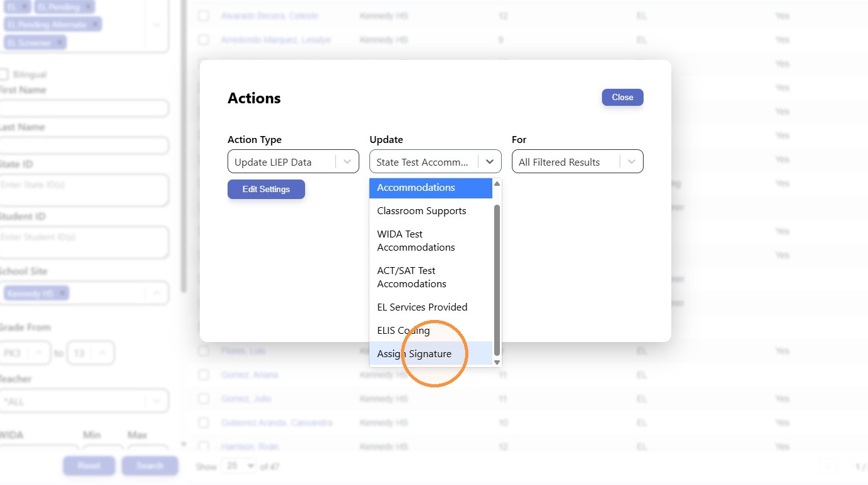Click the First Name input field
868x485 pixels.
83,108
